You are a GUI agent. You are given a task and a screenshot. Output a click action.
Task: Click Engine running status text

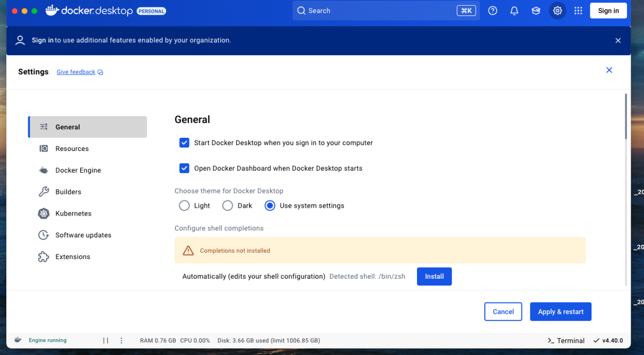pyautogui.click(x=48, y=340)
